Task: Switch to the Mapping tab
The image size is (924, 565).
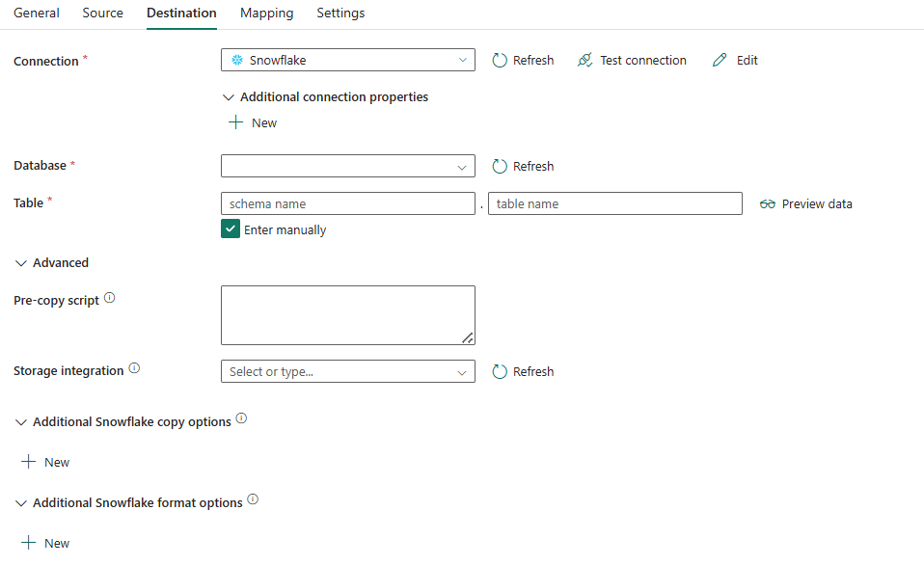Action: tap(266, 13)
